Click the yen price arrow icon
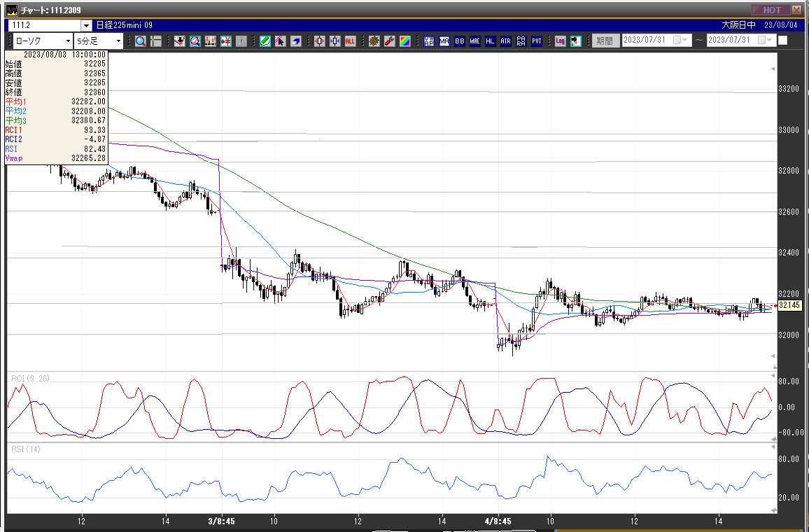The image size is (809, 532). point(226,41)
